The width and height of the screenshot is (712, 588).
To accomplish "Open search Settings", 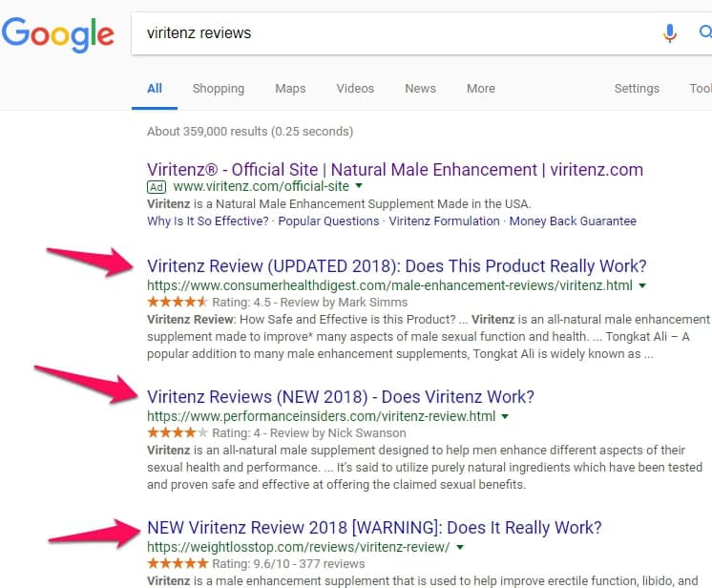I will coord(637,89).
